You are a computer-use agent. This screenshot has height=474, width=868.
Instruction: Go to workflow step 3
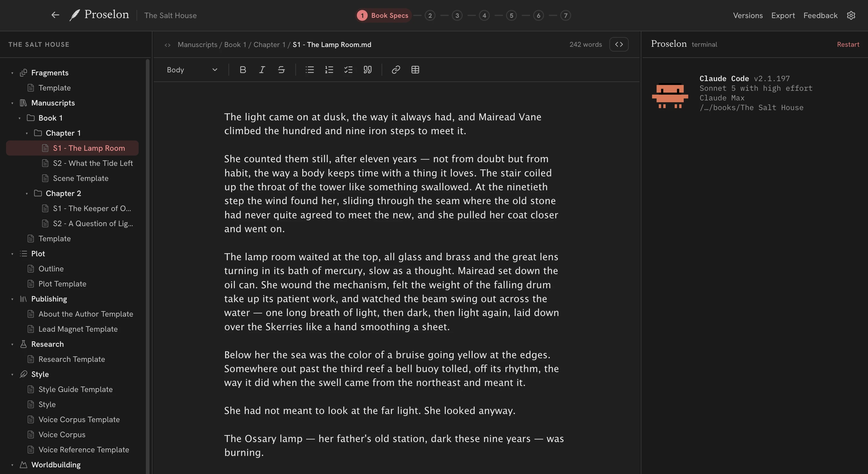click(x=457, y=15)
